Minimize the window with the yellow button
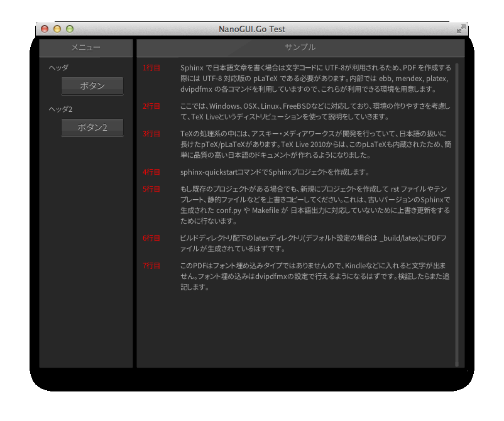 coord(57,29)
